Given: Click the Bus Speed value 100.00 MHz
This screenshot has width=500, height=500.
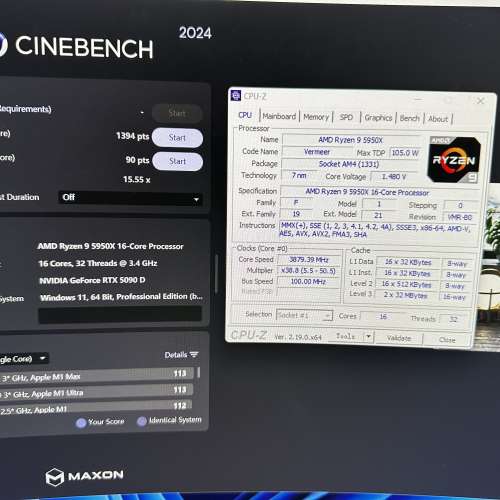Looking at the screenshot, I should tap(308, 282).
